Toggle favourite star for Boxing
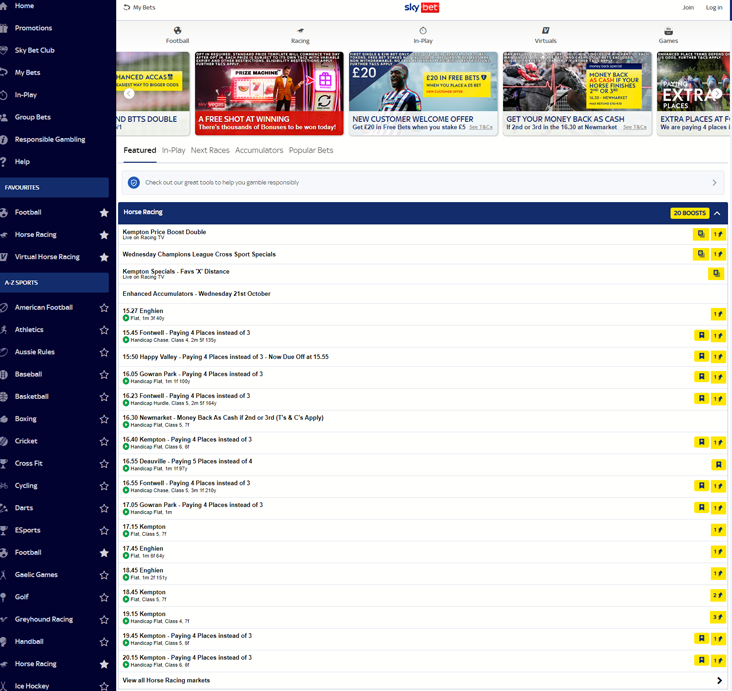This screenshot has width=732, height=691. (104, 419)
